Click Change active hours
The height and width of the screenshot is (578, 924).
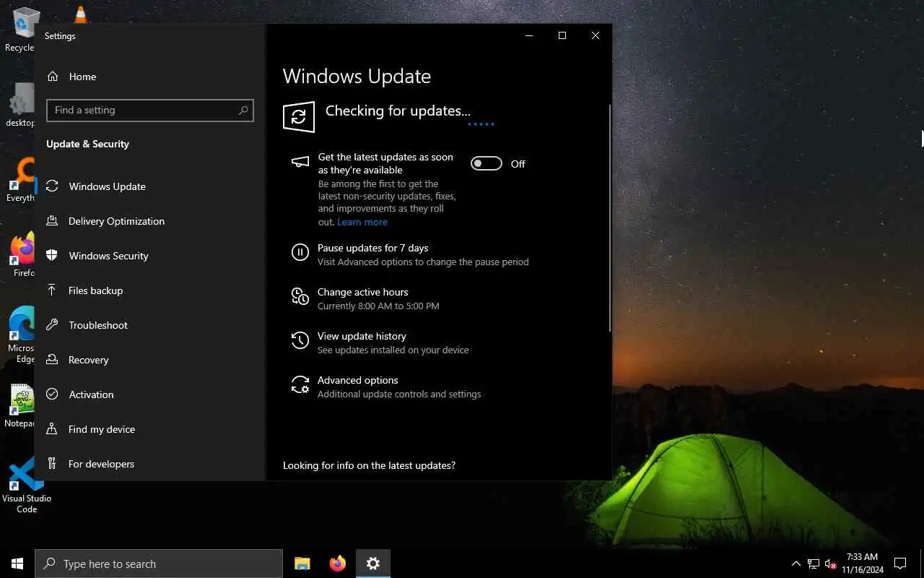pyautogui.click(x=363, y=292)
